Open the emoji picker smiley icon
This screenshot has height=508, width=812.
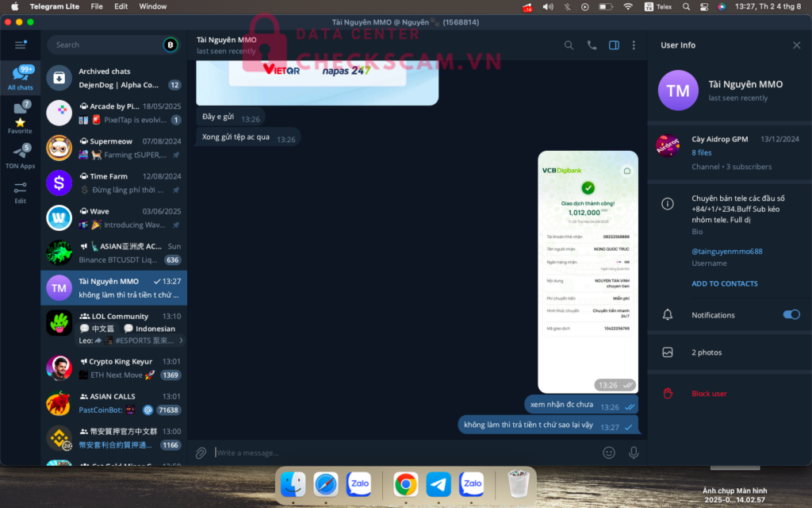pos(609,453)
